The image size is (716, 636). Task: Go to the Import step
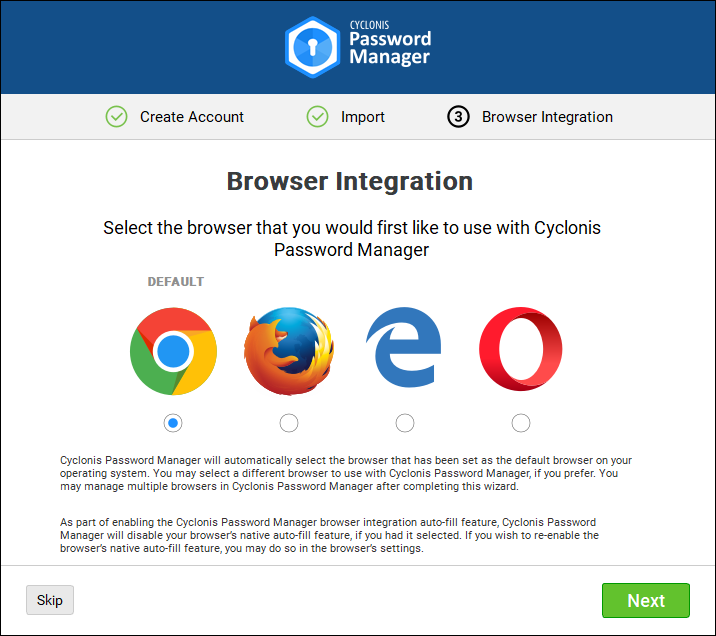point(362,117)
